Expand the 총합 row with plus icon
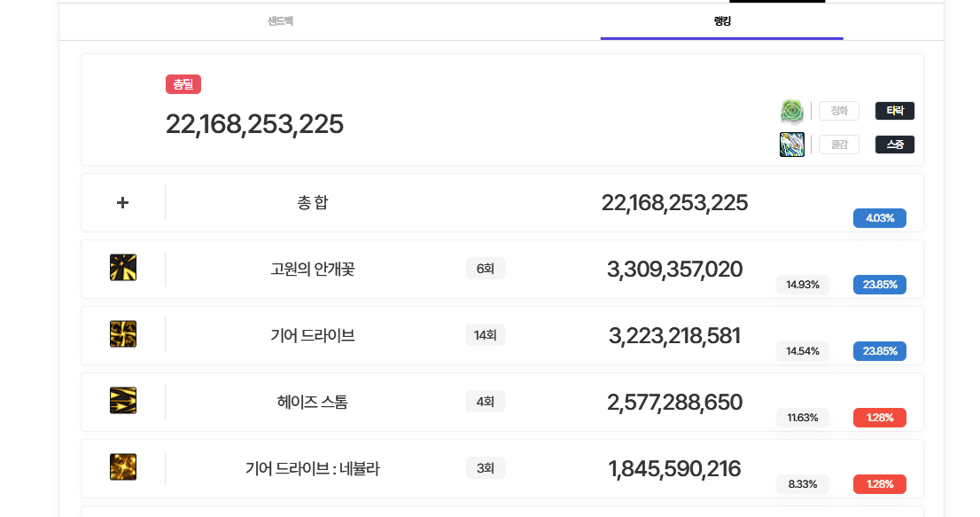The height and width of the screenshot is (517, 980). click(122, 202)
